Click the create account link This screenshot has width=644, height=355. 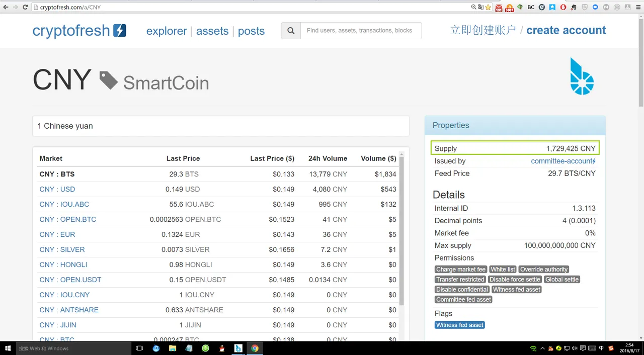[566, 30]
